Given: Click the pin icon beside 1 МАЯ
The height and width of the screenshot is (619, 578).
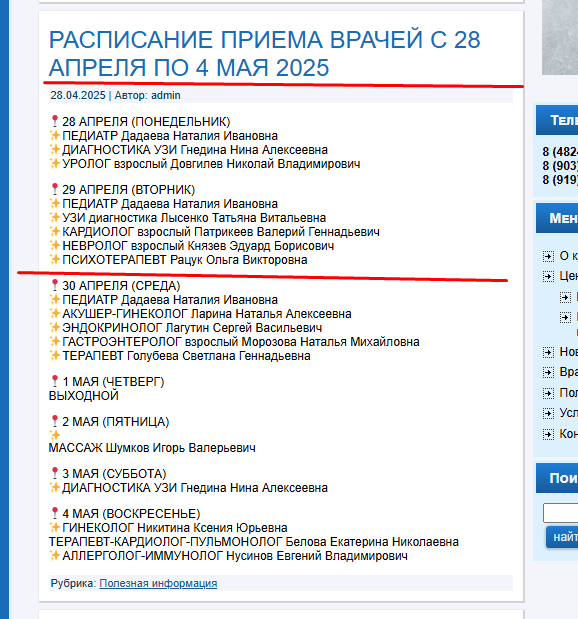Looking at the screenshot, I should pos(54,381).
